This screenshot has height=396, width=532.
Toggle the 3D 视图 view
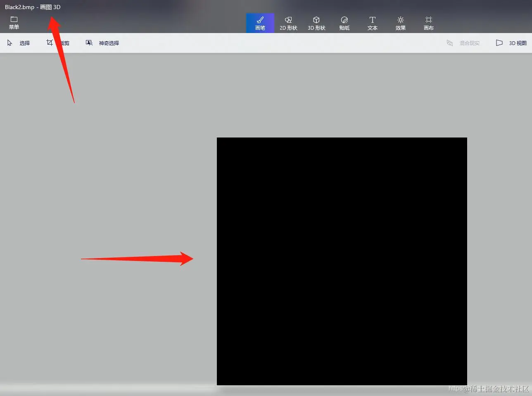point(511,43)
